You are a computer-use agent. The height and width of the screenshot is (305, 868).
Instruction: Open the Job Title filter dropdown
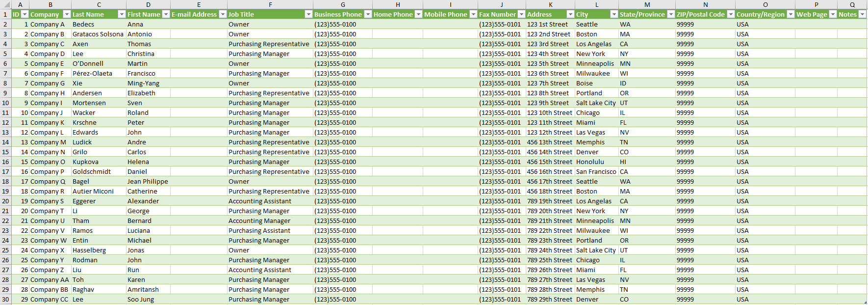tap(308, 14)
